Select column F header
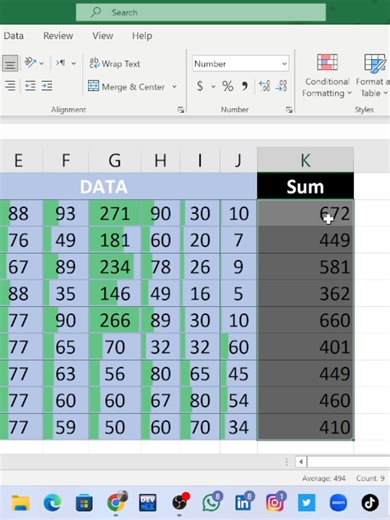This screenshot has height=520, width=390. [66, 160]
